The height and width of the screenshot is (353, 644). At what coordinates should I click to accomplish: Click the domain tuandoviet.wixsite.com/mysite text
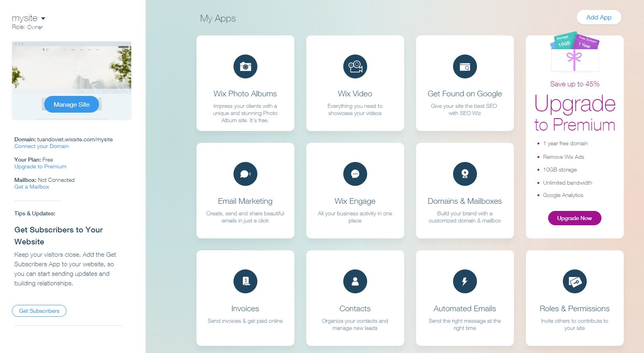pos(75,139)
